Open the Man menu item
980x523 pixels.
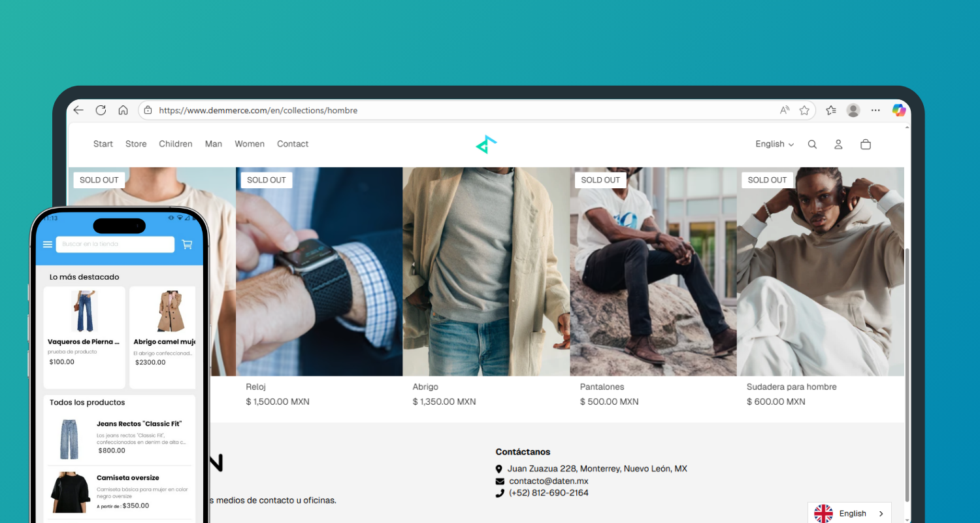(x=214, y=144)
